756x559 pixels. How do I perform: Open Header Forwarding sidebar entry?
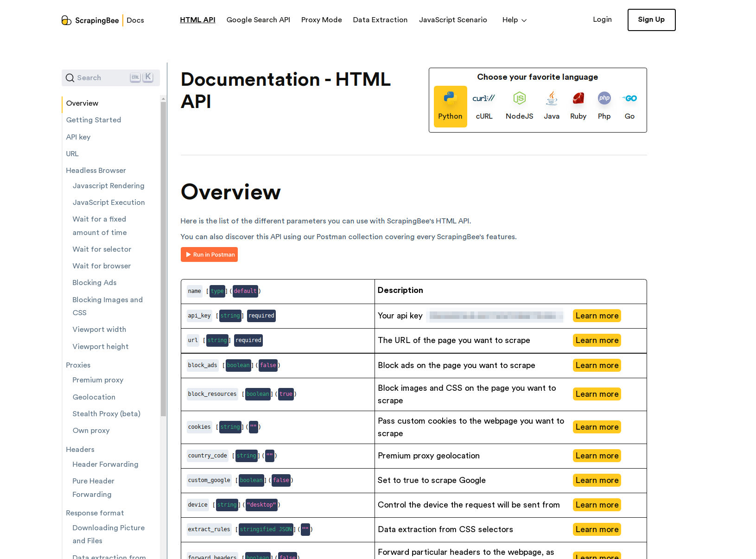click(x=105, y=464)
